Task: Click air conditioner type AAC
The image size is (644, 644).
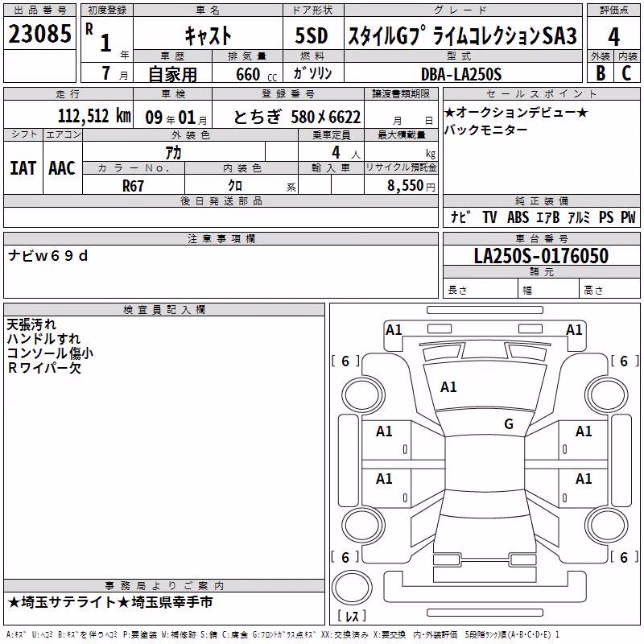Action: [62, 168]
